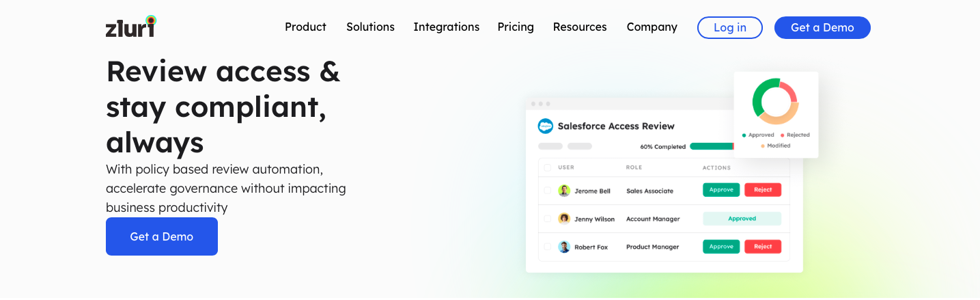This screenshot has height=300, width=980.
Task: Click the ROLE column header
Action: 634,167
